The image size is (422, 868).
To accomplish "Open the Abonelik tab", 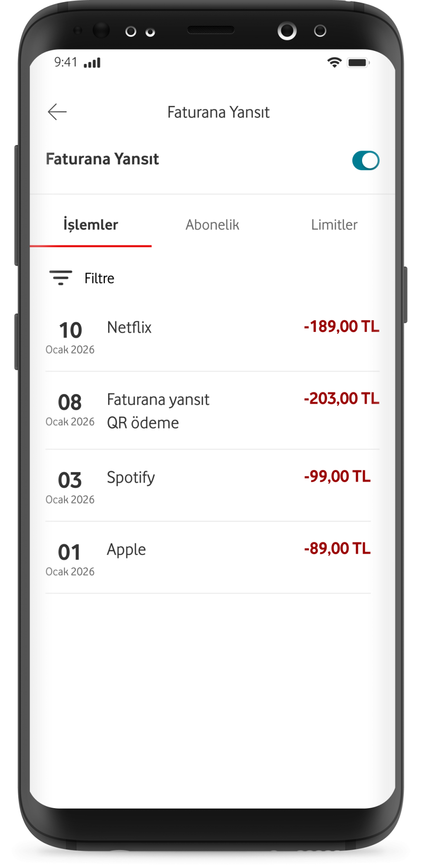I will click(x=212, y=225).
